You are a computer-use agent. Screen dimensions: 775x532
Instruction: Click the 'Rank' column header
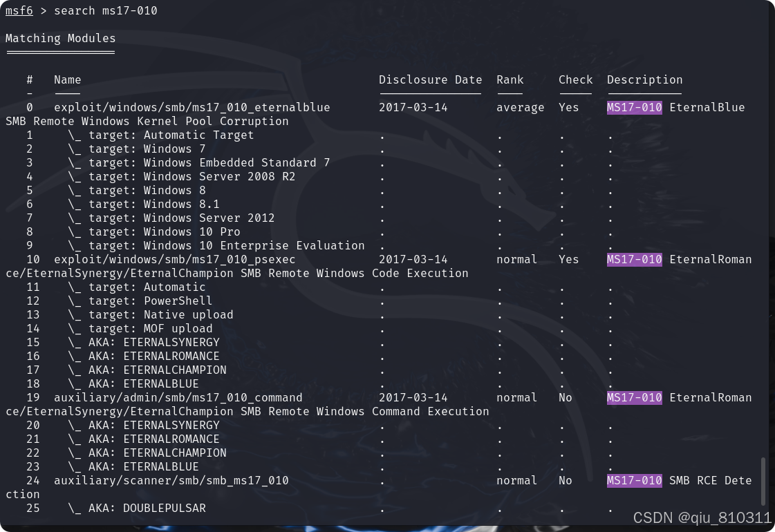pyautogui.click(x=510, y=79)
